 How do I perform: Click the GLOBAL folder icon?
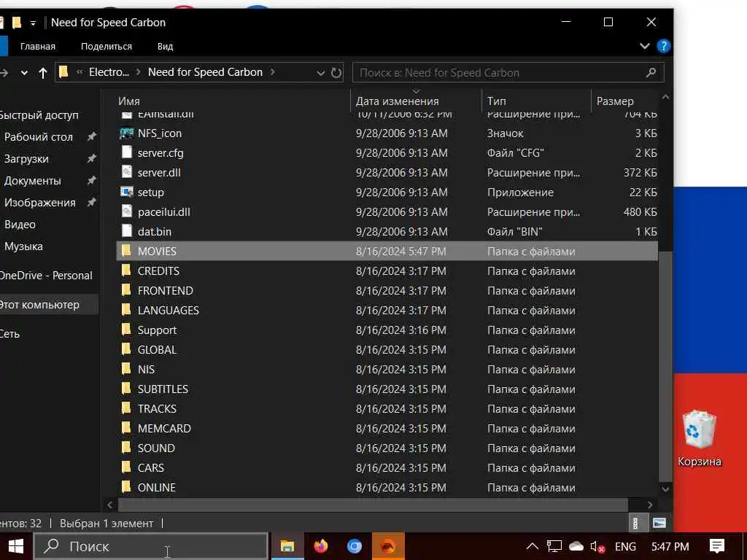(x=126, y=349)
